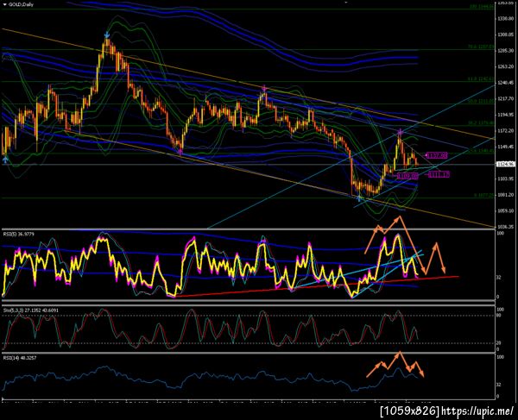The height and width of the screenshot is (420, 518).
Task: Expand the GOLD,Daily chart dropdown triangle
Action: click(4, 4)
